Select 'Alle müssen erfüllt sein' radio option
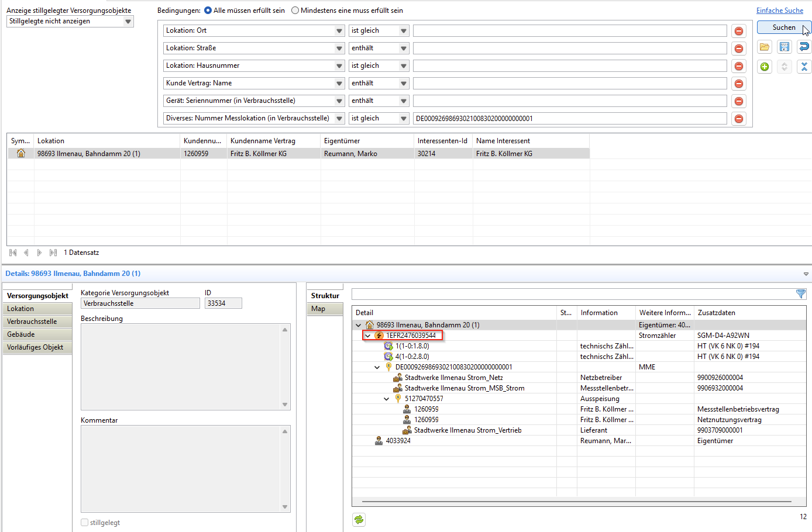The width and height of the screenshot is (812, 532). [208, 11]
